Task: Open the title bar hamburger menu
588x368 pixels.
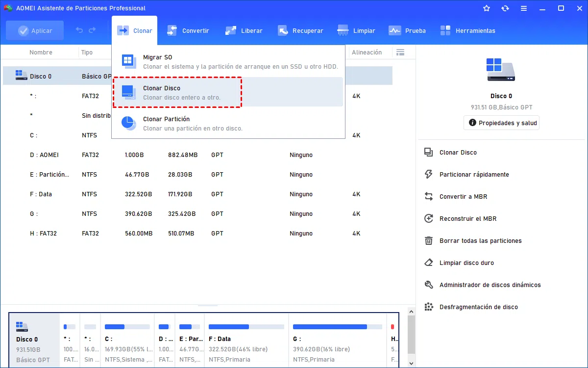Action: coord(524,8)
